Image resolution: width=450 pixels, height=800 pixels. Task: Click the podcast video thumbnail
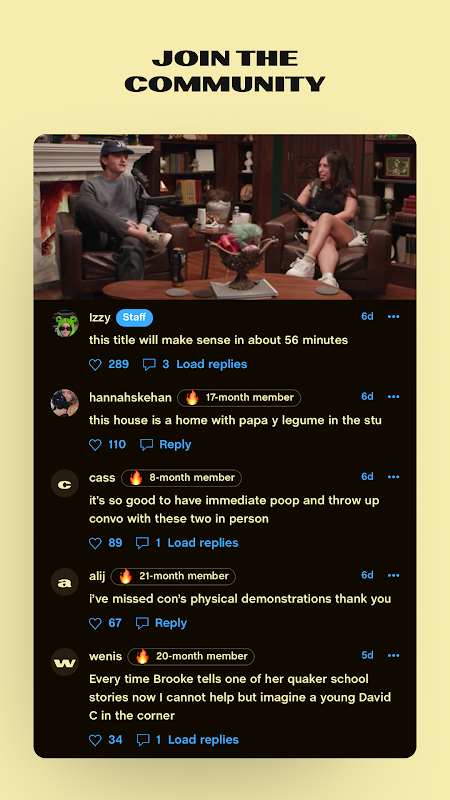[225, 217]
